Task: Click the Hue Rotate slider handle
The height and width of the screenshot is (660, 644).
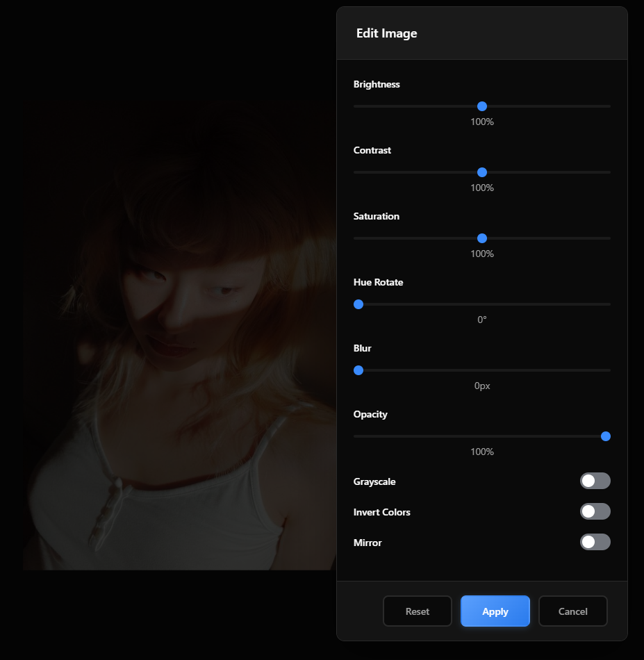Action: coord(358,304)
